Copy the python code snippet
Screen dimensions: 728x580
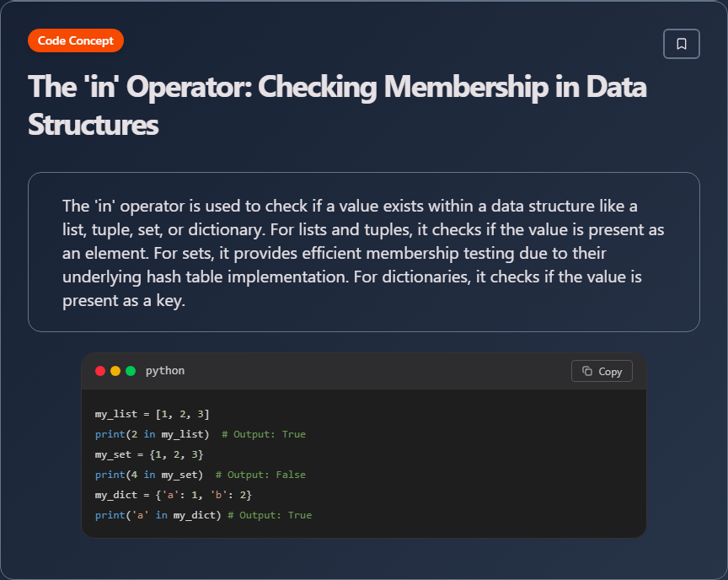(x=602, y=371)
